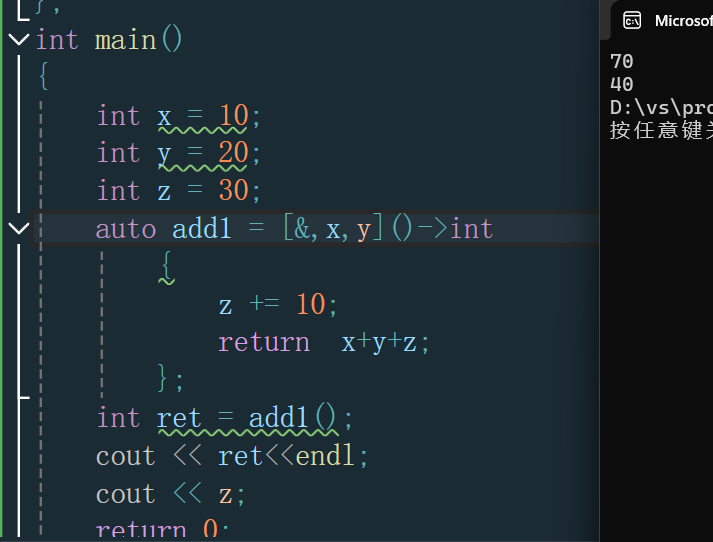The width and height of the screenshot is (713, 542).
Task: Click the keyword 'main' in the function declaration
Action: (x=126, y=40)
